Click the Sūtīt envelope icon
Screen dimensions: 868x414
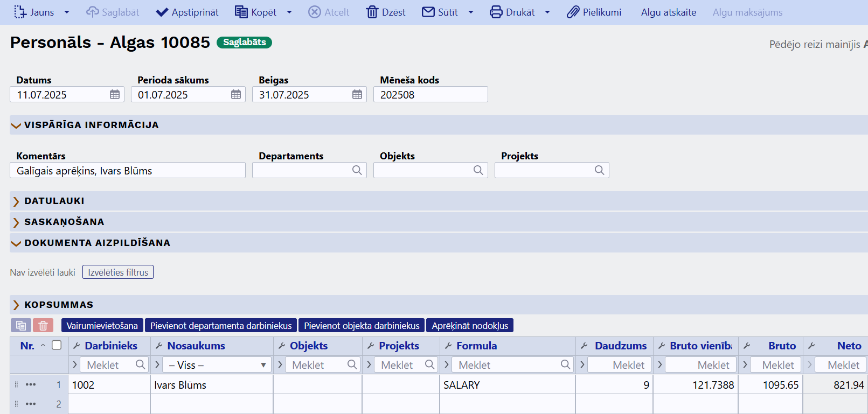[428, 12]
